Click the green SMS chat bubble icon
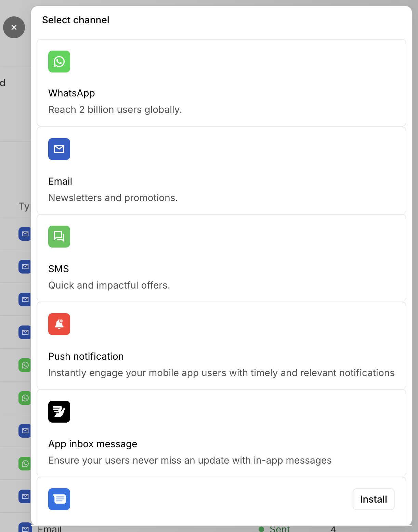The width and height of the screenshot is (418, 532). tap(59, 237)
